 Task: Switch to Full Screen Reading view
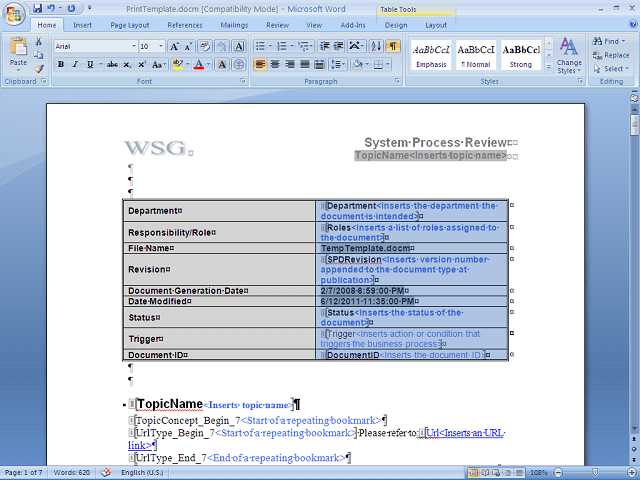pyautogui.click(x=485, y=473)
